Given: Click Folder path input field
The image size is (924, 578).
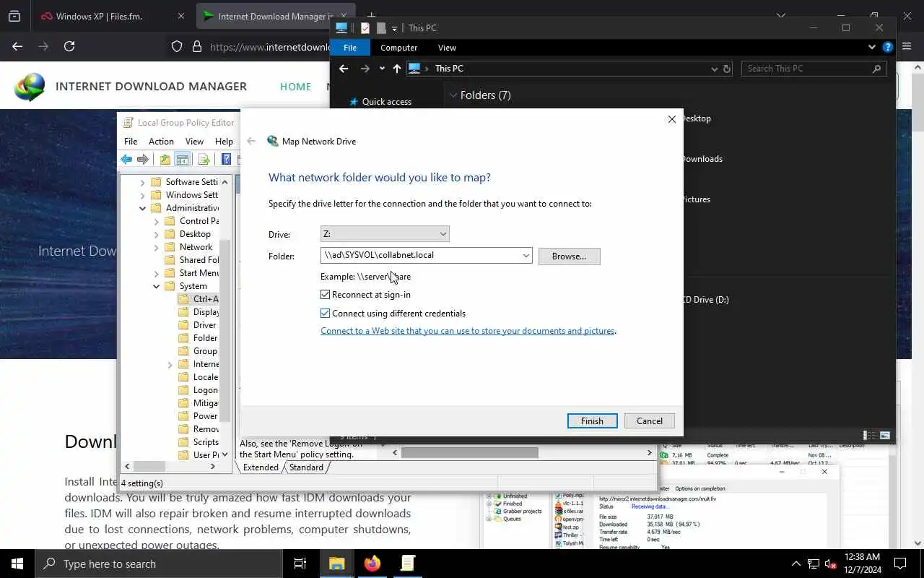Looking at the screenshot, I should coord(420,256).
